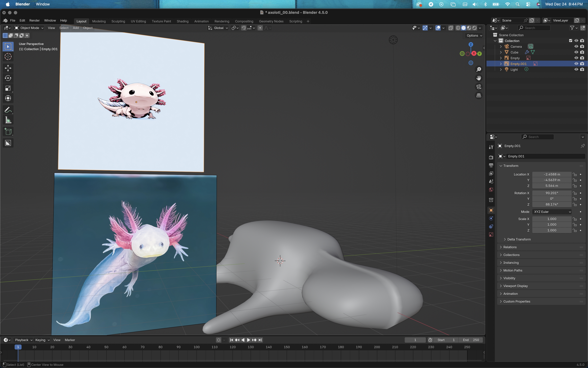588x368 pixels.
Task: Toggle Empty object visibility eye
Action: 576,58
